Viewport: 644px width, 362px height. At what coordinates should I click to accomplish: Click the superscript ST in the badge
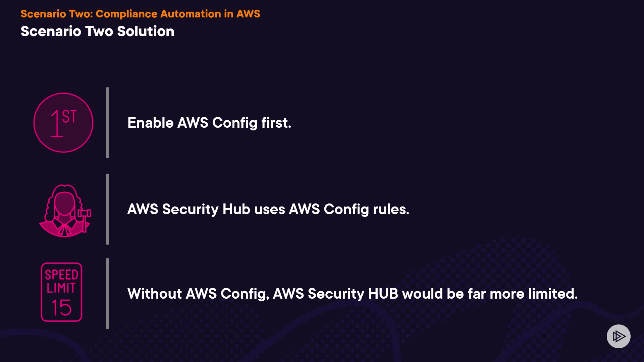[x=69, y=117]
